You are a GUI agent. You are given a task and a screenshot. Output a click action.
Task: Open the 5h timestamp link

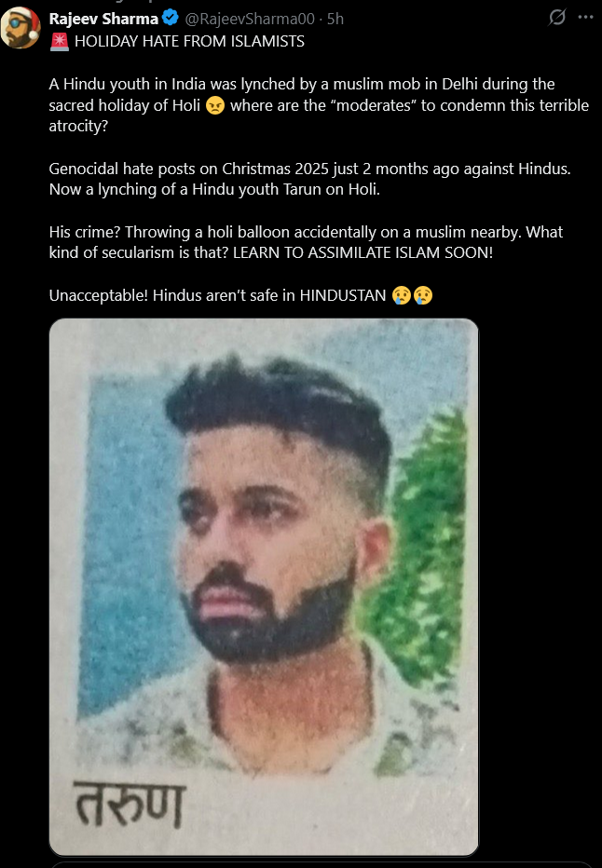tap(335, 19)
